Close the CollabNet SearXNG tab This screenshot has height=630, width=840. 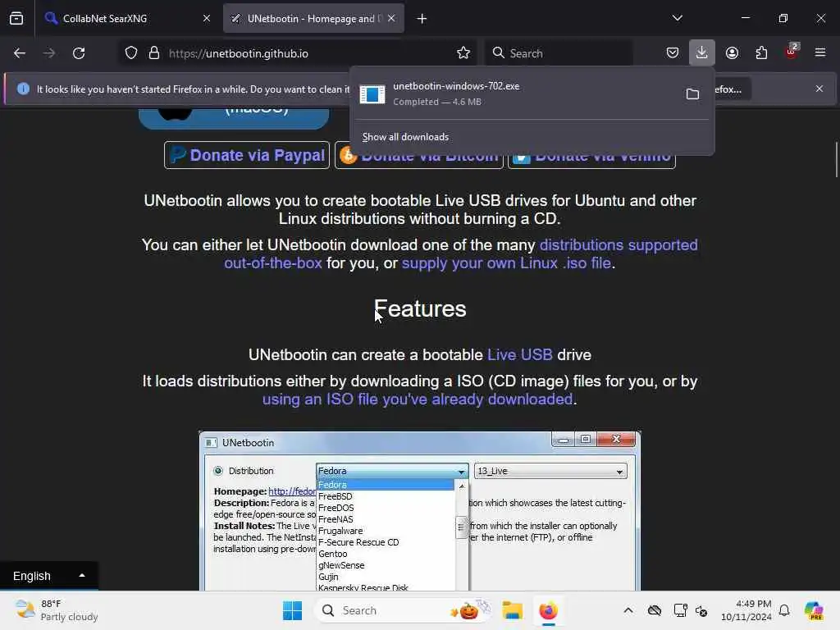[207, 18]
